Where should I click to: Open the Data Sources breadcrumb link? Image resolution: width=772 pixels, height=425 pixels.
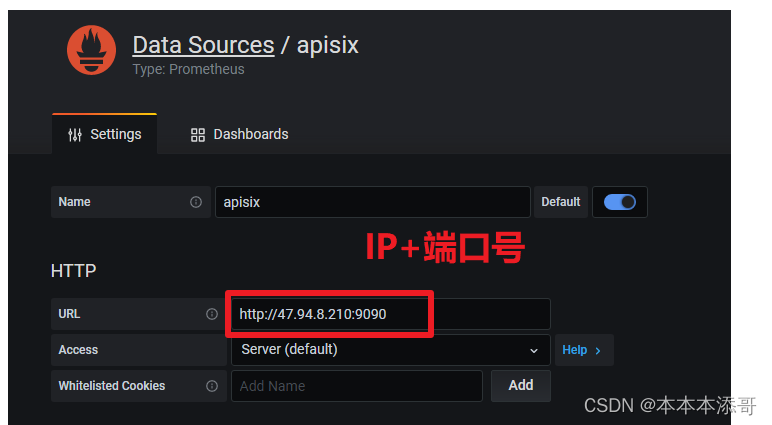203,45
